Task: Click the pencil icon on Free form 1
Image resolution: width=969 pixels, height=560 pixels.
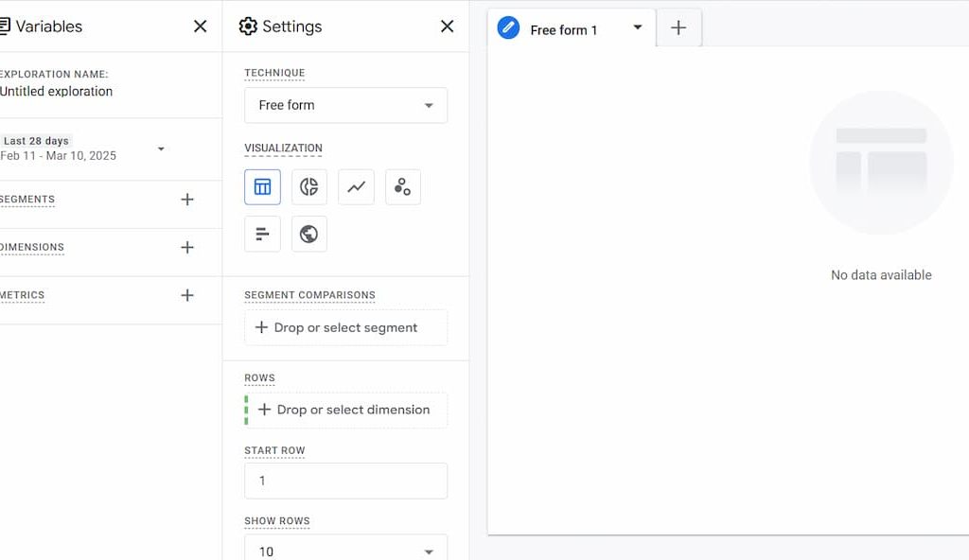Action: 508,28
